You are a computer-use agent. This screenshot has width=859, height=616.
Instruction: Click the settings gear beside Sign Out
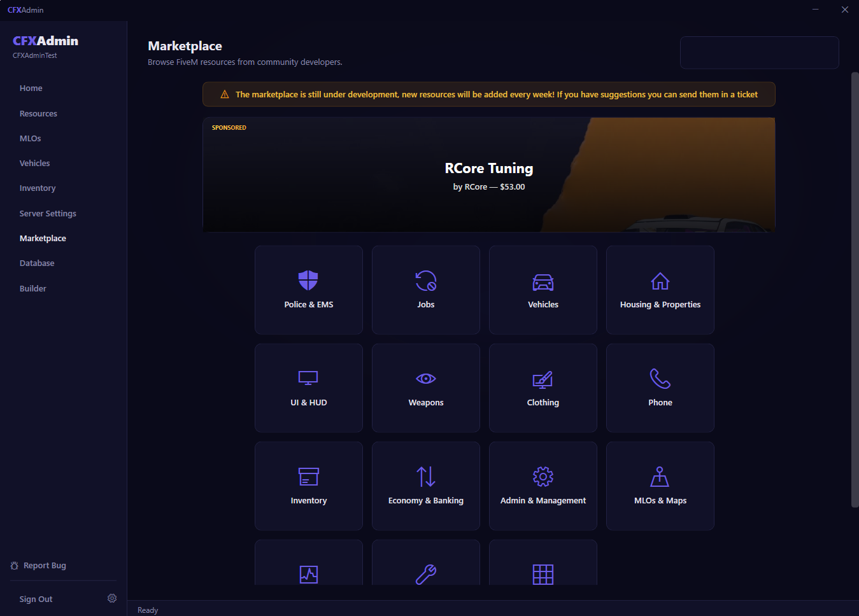pos(112,598)
